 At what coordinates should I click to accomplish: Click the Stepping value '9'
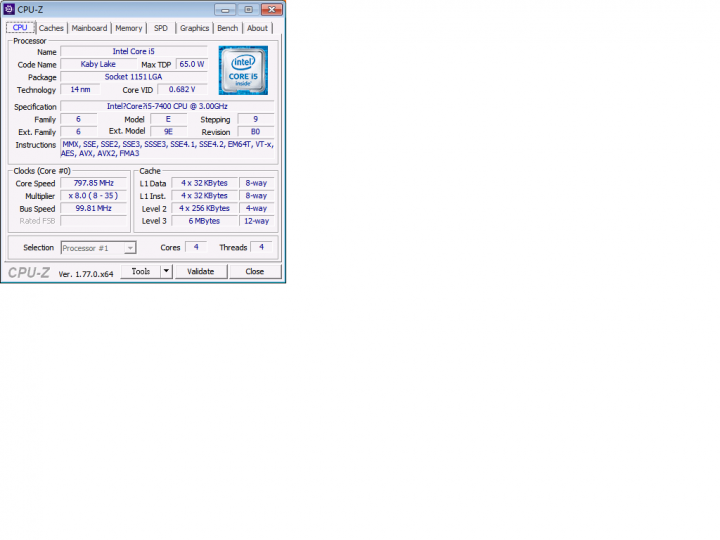pyautogui.click(x=256, y=119)
